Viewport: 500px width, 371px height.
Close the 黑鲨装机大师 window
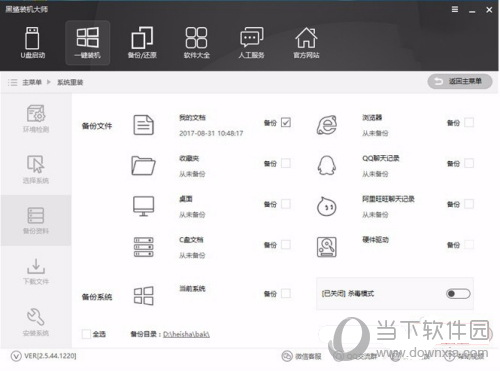489,10
